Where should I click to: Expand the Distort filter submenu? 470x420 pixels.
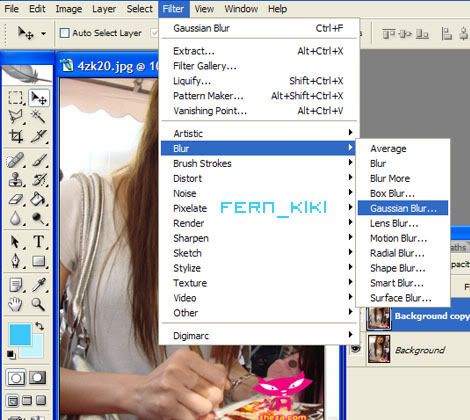257,178
